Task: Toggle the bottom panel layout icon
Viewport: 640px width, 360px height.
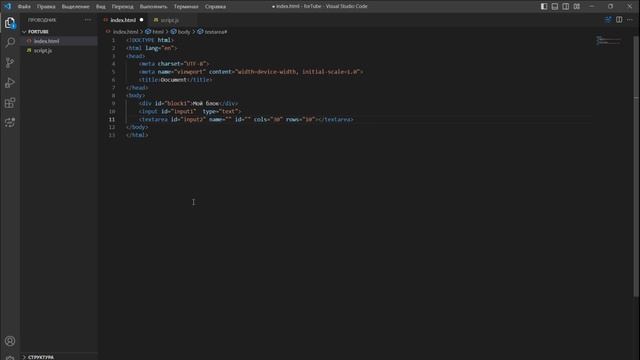Action: [555, 6]
